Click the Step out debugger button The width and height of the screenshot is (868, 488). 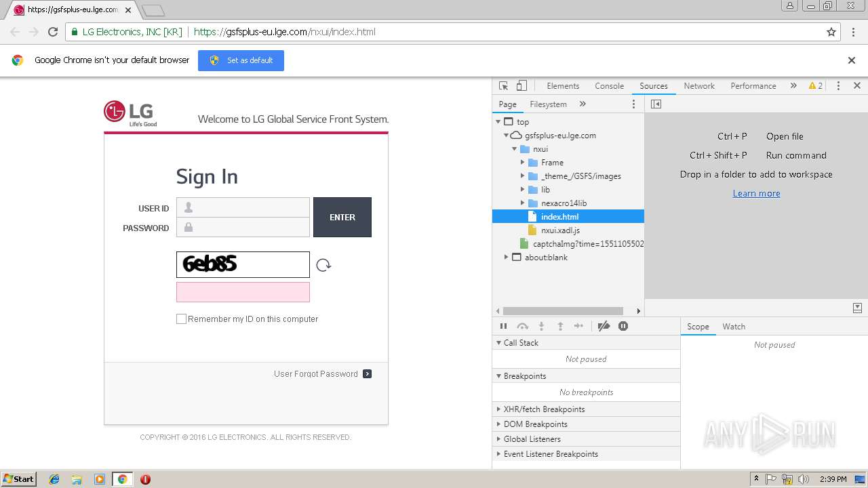(560, 326)
